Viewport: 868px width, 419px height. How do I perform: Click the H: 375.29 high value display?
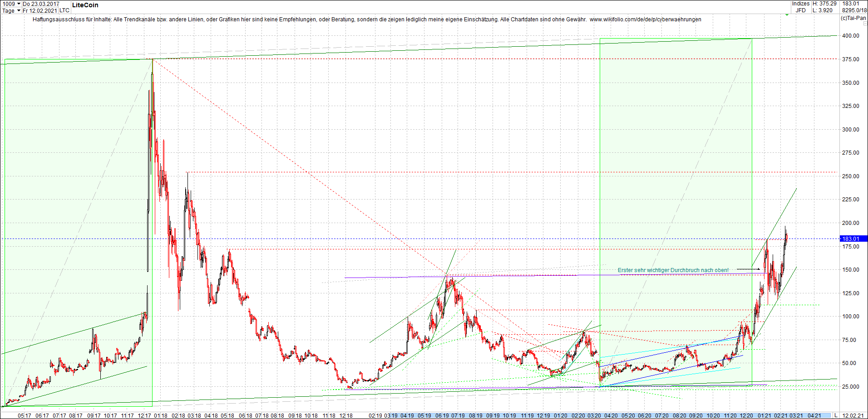point(824,4)
